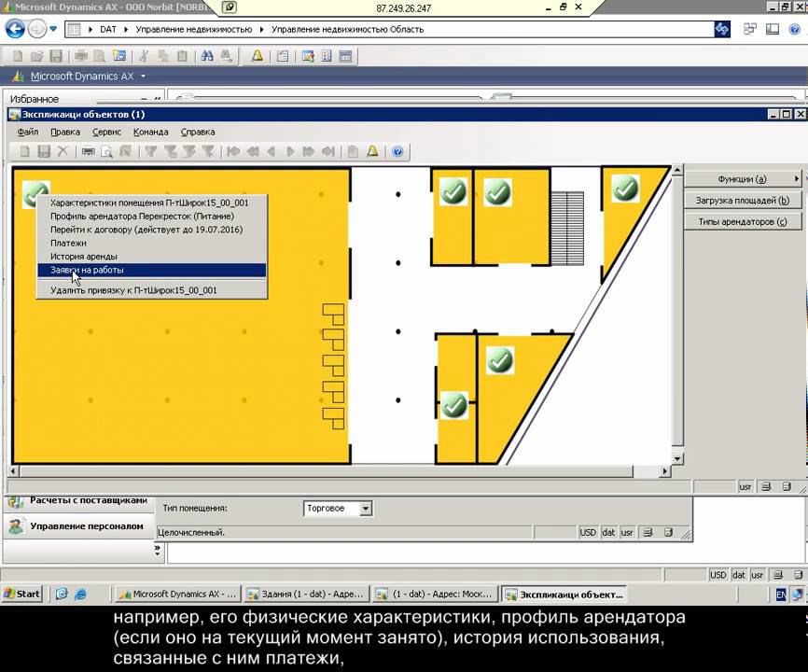Go to the next record arrow icon
808x672 pixels.
click(290, 151)
